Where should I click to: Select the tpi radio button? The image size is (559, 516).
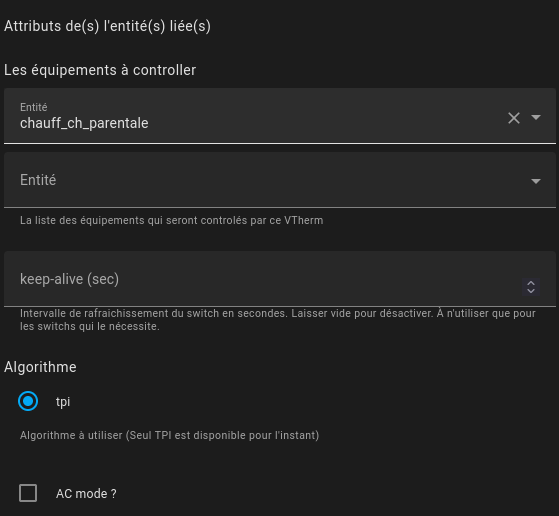[28, 401]
